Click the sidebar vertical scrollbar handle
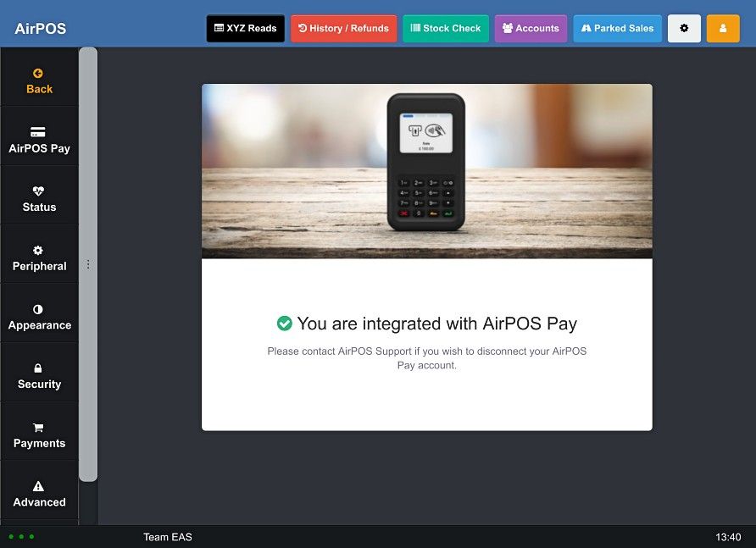This screenshot has width=756, height=548. point(88,264)
